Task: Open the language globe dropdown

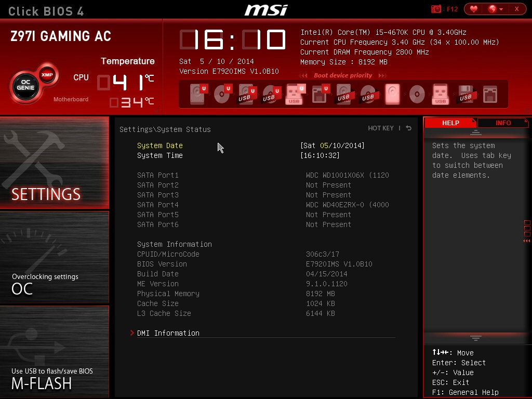Action: click(x=495, y=9)
